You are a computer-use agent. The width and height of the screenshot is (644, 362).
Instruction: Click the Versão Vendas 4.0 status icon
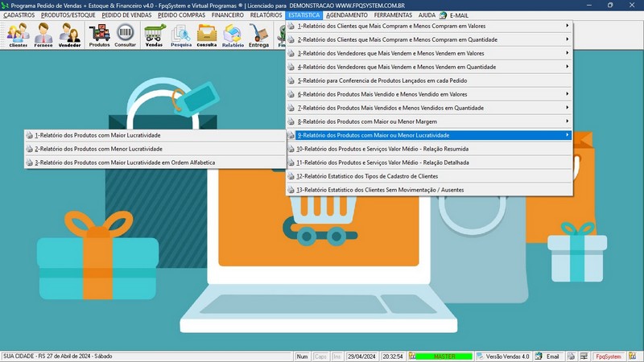tap(480, 356)
